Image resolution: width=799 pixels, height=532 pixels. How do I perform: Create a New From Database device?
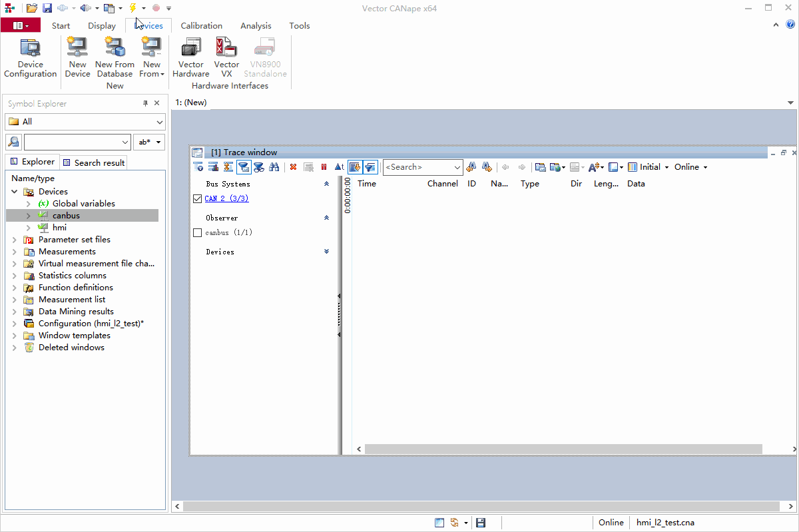pyautogui.click(x=115, y=59)
